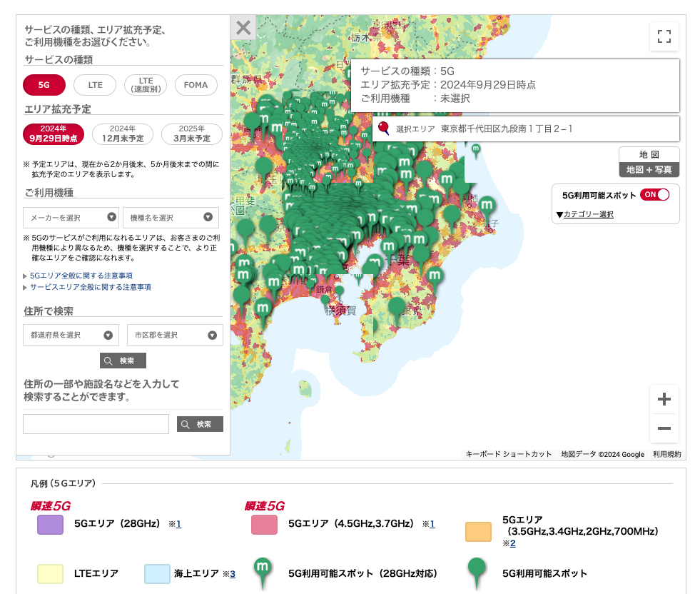Viewport: 700px width, 594px height.
Task: Click the red selected-area pin icon
Action: 383,129
